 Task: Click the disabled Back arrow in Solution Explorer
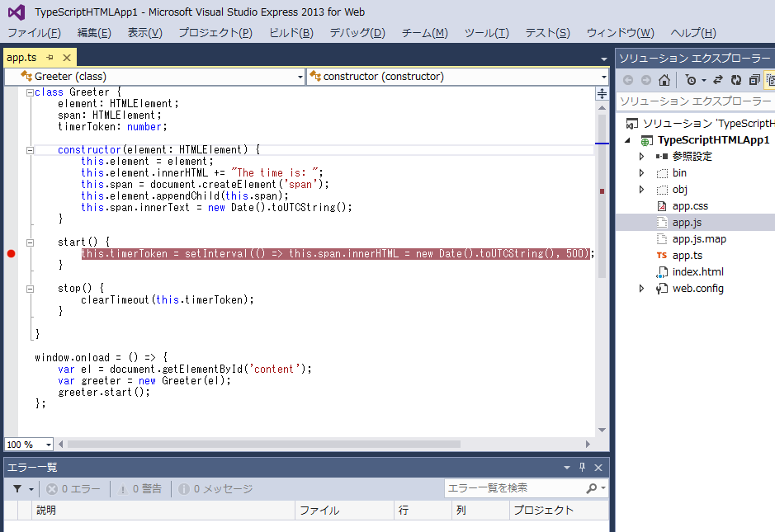[628, 80]
